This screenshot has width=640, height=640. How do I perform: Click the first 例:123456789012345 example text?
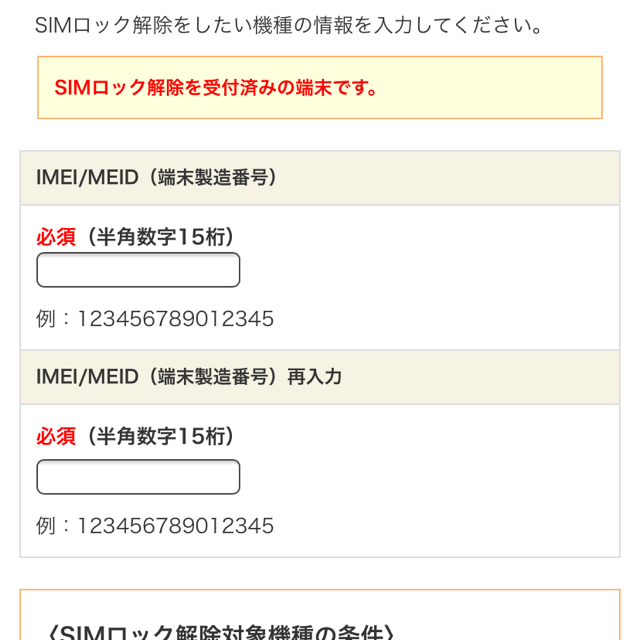[155, 319]
